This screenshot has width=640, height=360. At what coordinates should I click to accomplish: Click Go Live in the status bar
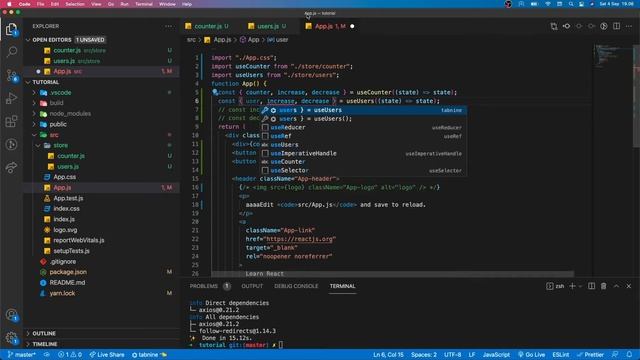[531, 355]
